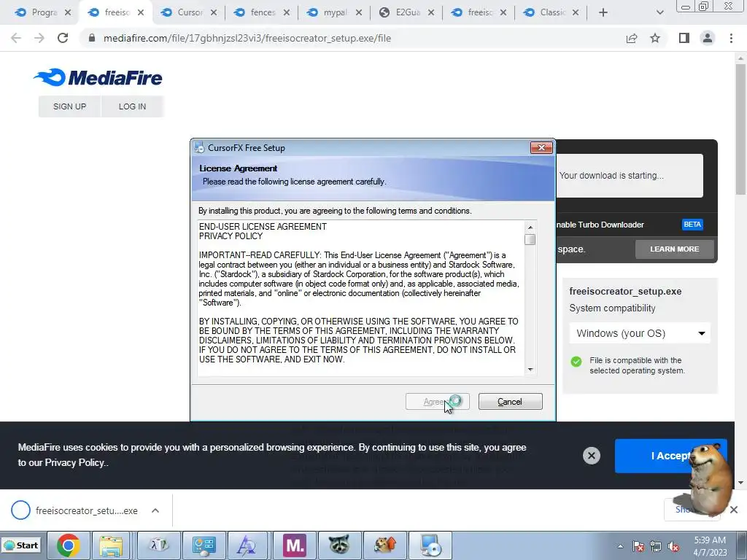Open the clock showing 5:39 AM
Viewport: 747px width, 560px height.
pos(710,546)
